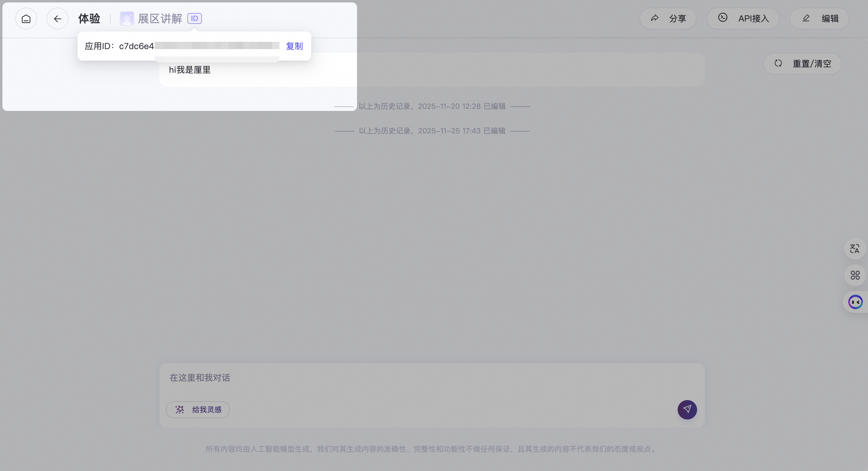The height and width of the screenshot is (471, 868).
Task: Open the apps grid icon on the right
Action: 855,275
